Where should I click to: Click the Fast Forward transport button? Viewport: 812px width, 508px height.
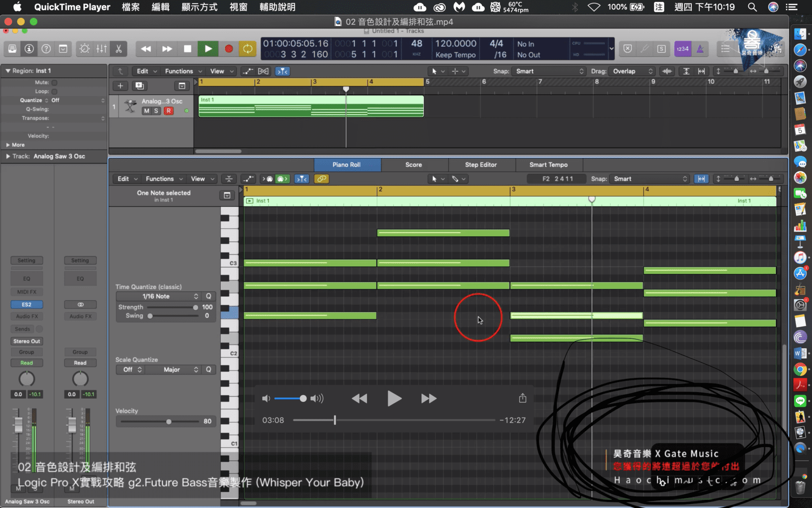click(167, 49)
